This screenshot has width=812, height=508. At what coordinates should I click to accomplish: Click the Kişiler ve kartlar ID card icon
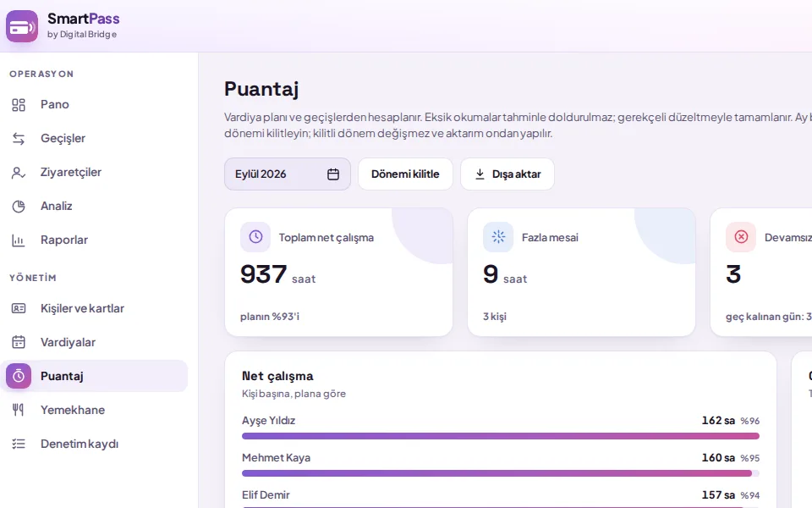(x=19, y=308)
